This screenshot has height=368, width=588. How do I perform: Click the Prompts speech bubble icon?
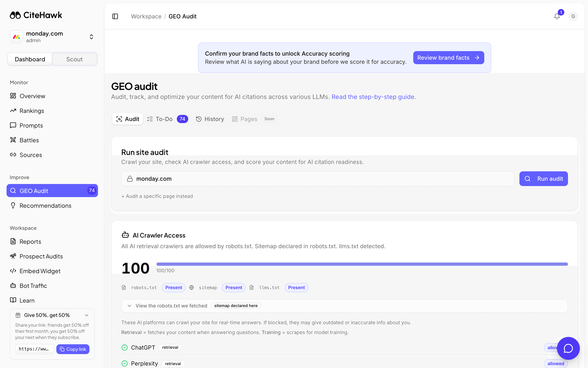coord(13,125)
